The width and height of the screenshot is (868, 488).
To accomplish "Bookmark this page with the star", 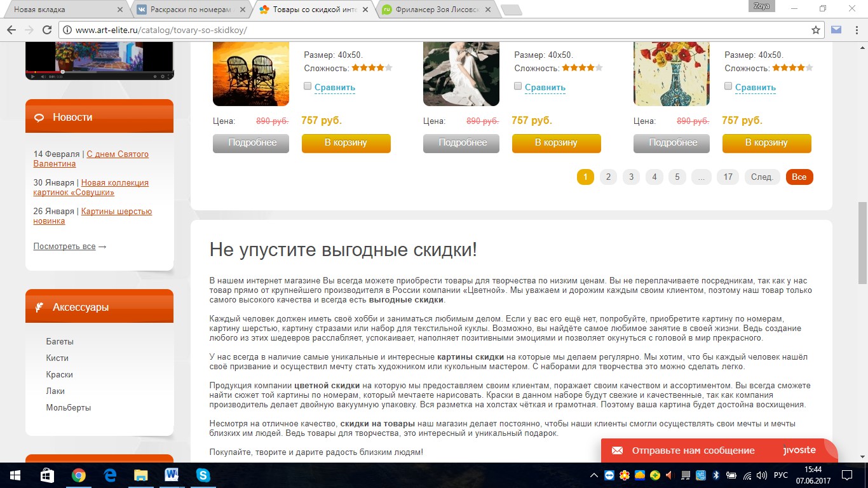I will 816,30.
